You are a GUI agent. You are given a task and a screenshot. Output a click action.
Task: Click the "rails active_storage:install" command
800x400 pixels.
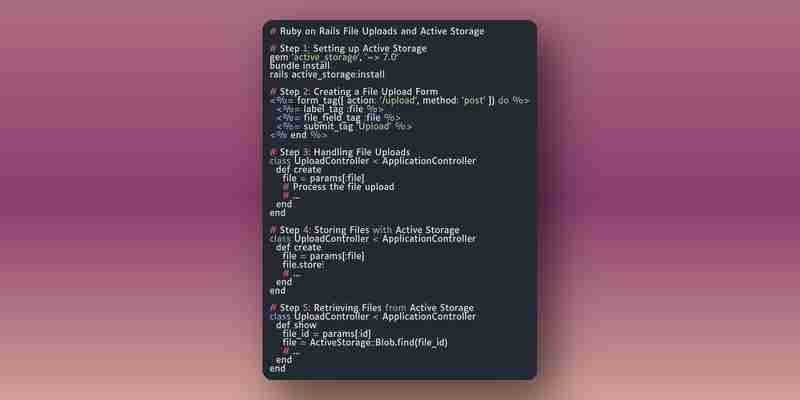tap(327, 75)
